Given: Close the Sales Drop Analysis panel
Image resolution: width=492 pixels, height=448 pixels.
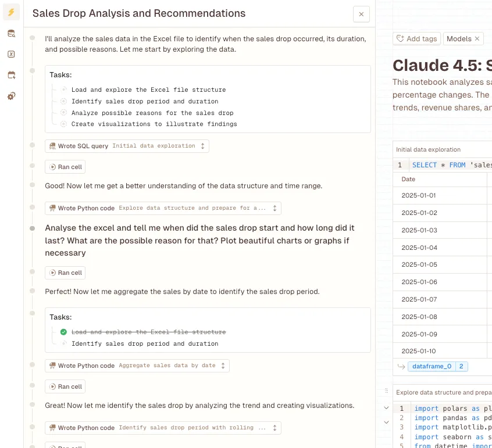Looking at the screenshot, I should pyautogui.click(x=361, y=15).
